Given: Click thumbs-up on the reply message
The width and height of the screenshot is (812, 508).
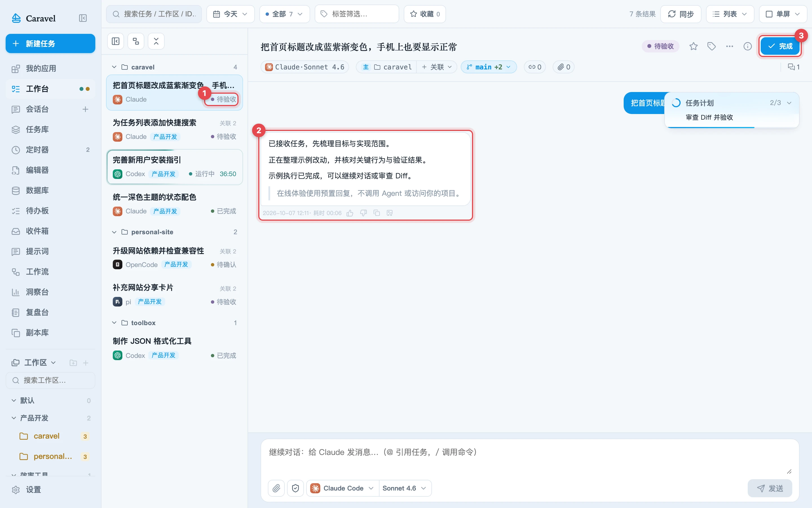Looking at the screenshot, I should [x=350, y=213].
